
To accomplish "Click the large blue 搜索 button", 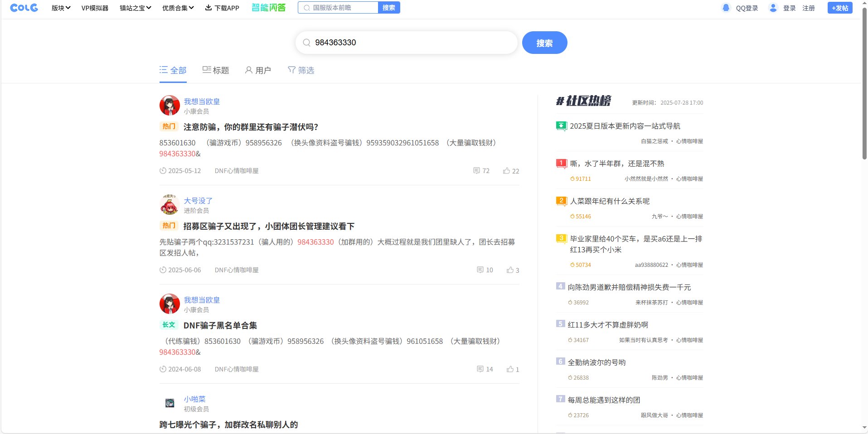I will 544,43.
